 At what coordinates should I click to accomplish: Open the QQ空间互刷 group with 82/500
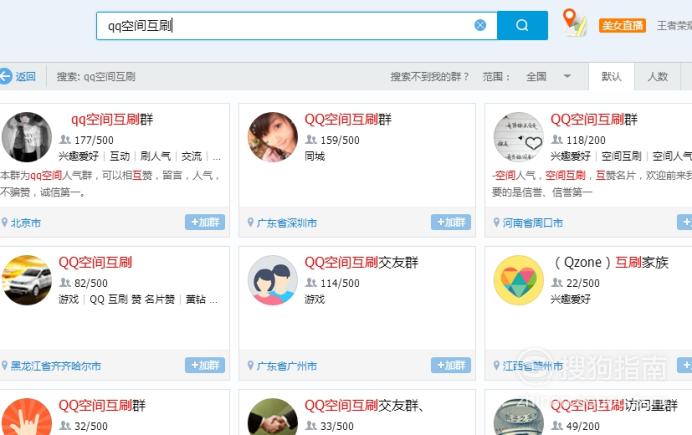point(95,262)
